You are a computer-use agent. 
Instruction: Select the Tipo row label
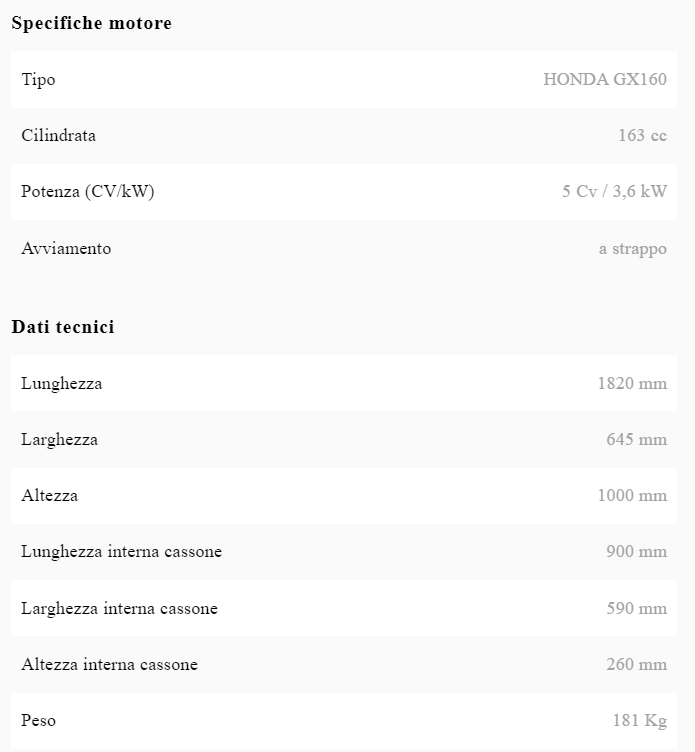38,80
